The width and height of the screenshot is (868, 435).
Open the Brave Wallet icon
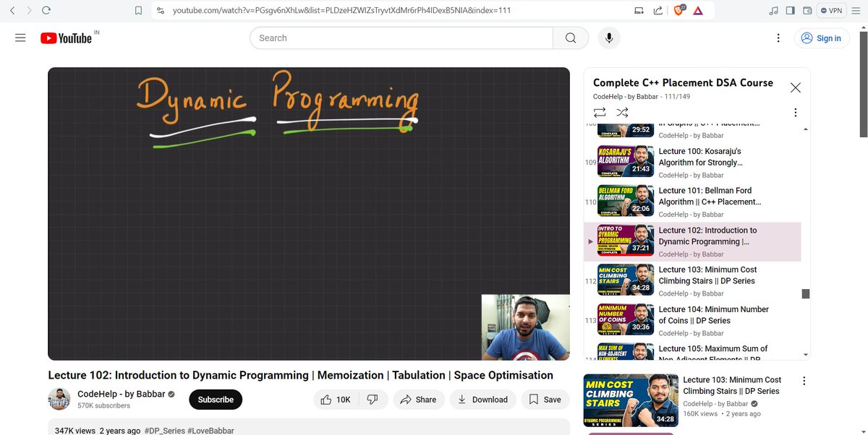click(807, 11)
